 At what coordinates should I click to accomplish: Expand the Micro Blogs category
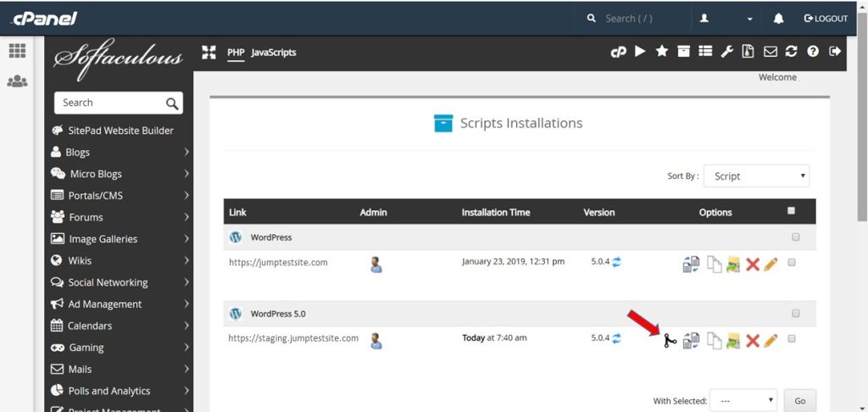(120, 174)
